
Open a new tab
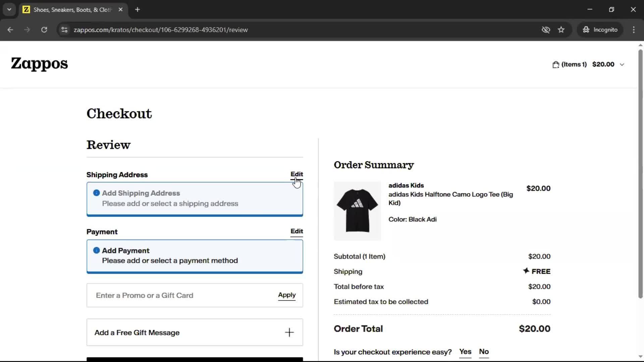coord(137,10)
